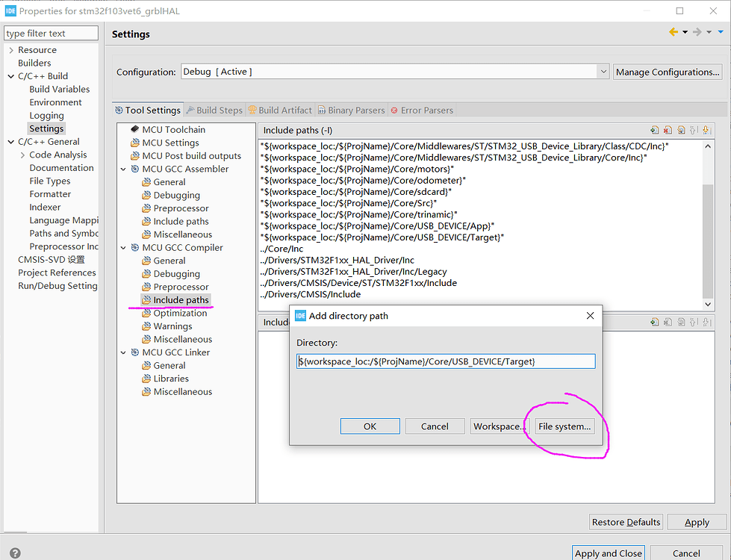This screenshot has height=560, width=731.
Task: Click the Move Down include path icon
Action: coord(706,130)
